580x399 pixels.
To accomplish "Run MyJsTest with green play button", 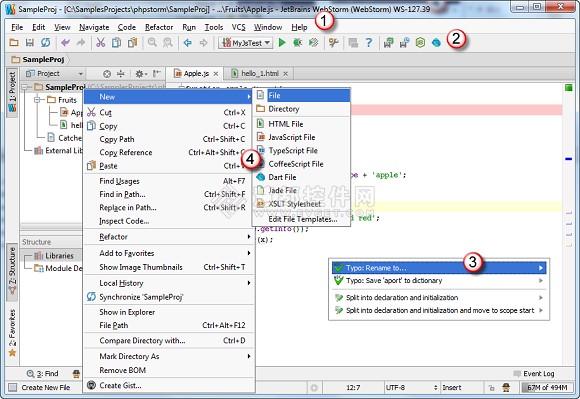I will (x=282, y=43).
